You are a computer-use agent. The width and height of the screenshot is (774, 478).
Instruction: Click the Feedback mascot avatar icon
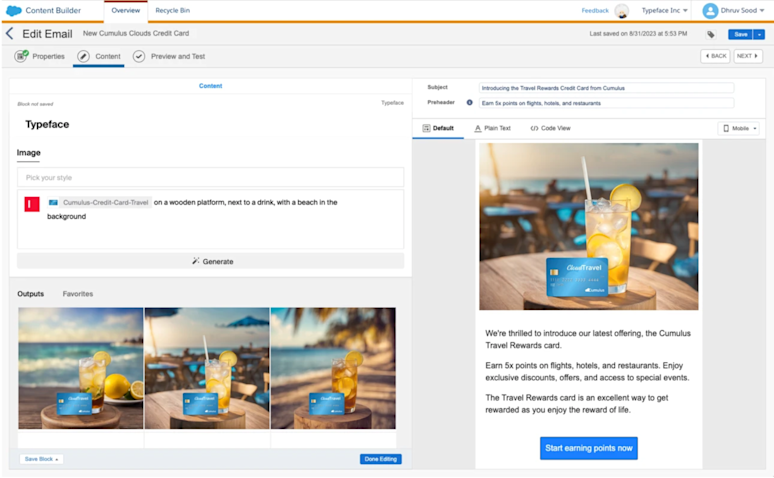[x=622, y=10]
